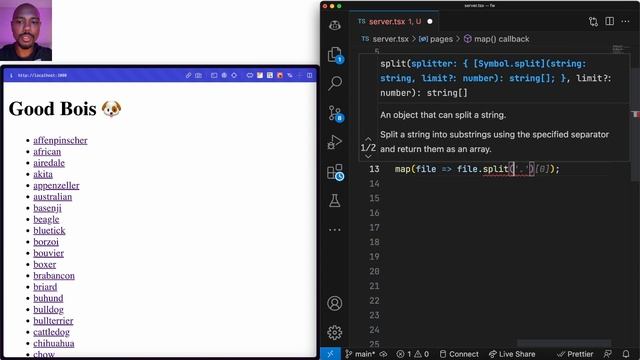Click the horizontal scrollbar at the editor's bottom
The height and width of the screenshot is (360, 640).
[x=564, y=343]
